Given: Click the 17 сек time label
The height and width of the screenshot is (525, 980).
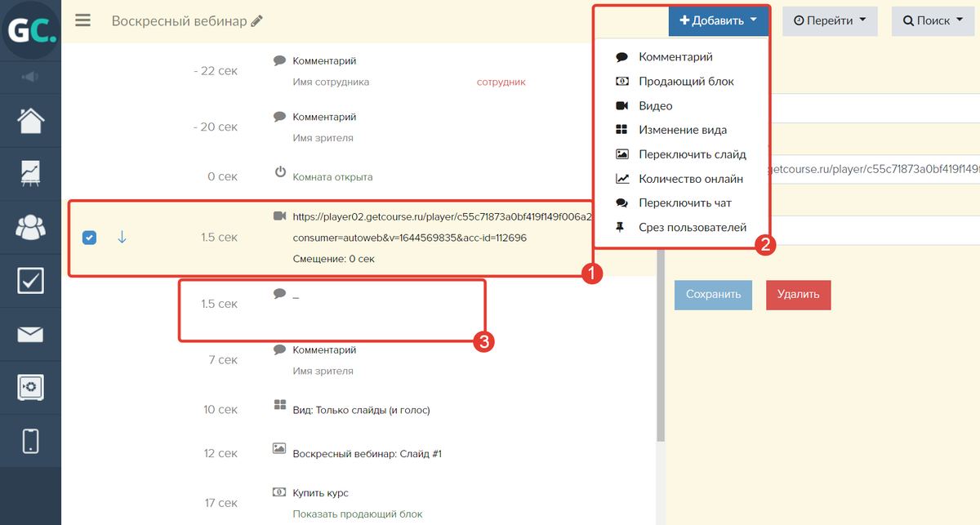Looking at the screenshot, I should tap(220, 504).
